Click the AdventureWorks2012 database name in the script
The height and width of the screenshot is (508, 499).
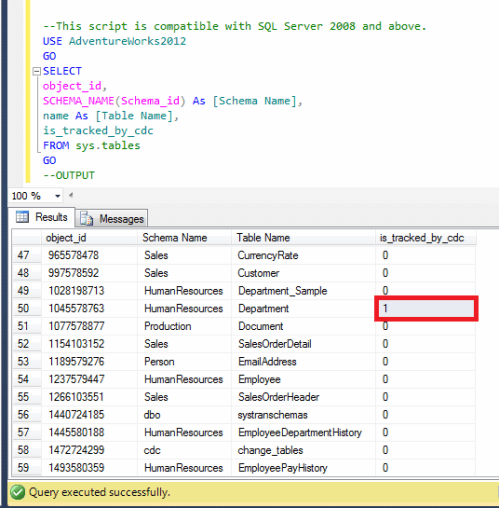[127, 41]
